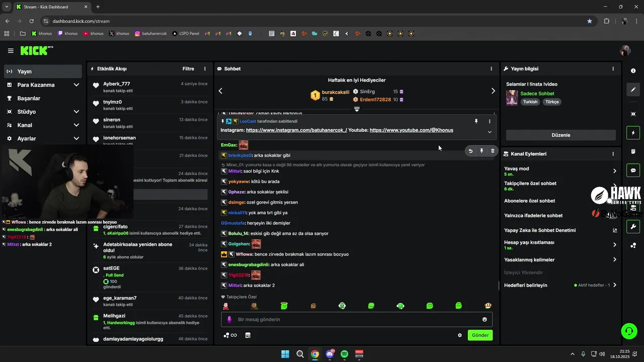Toggle the chat bubble panel icon in right toolbar
Screen dimensions: 644x362
pyautogui.click(x=633, y=170)
